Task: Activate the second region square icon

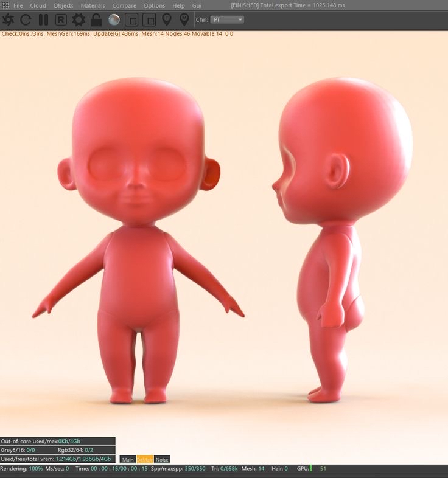Action: pyautogui.click(x=149, y=20)
